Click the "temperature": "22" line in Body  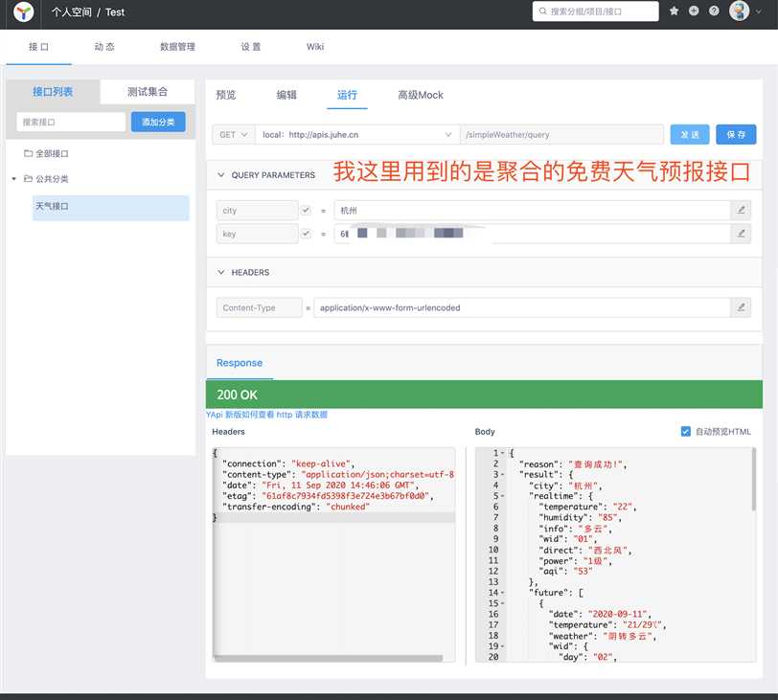click(x=587, y=507)
